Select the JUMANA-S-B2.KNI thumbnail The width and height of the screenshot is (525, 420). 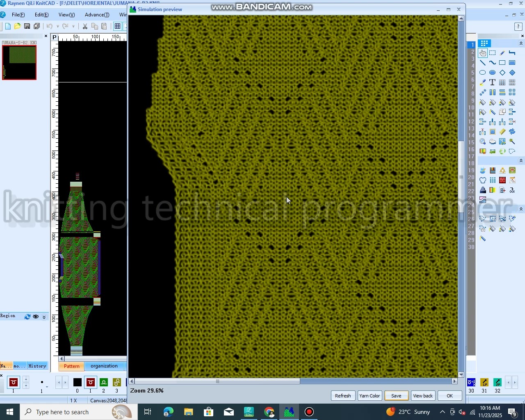tap(19, 62)
